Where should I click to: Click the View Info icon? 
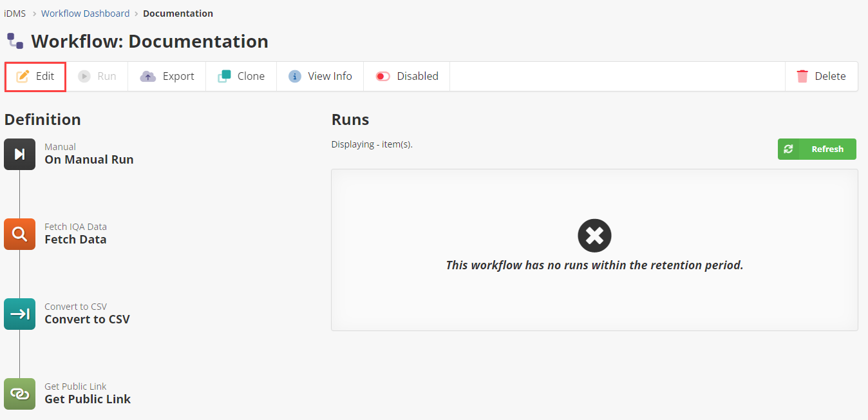click(295, 76)
